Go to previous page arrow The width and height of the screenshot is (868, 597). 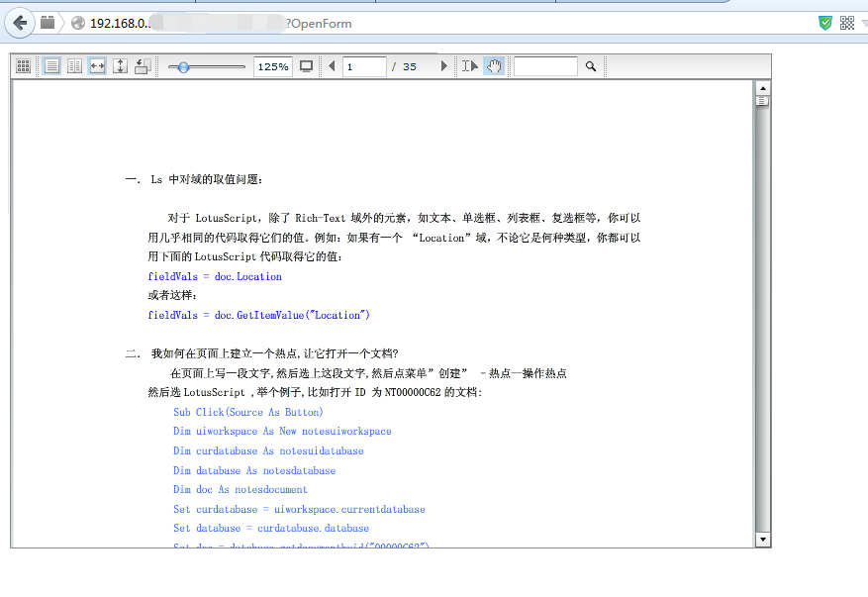pyautogui.click(x=332, y=66)
